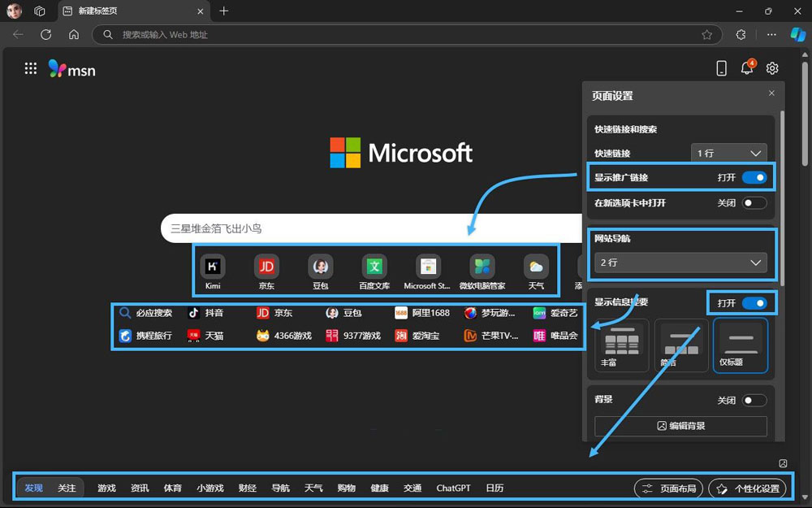Select the 丰富 feed layout option
Viewport: 812px width, 508px height.
(x=621, y=345)
